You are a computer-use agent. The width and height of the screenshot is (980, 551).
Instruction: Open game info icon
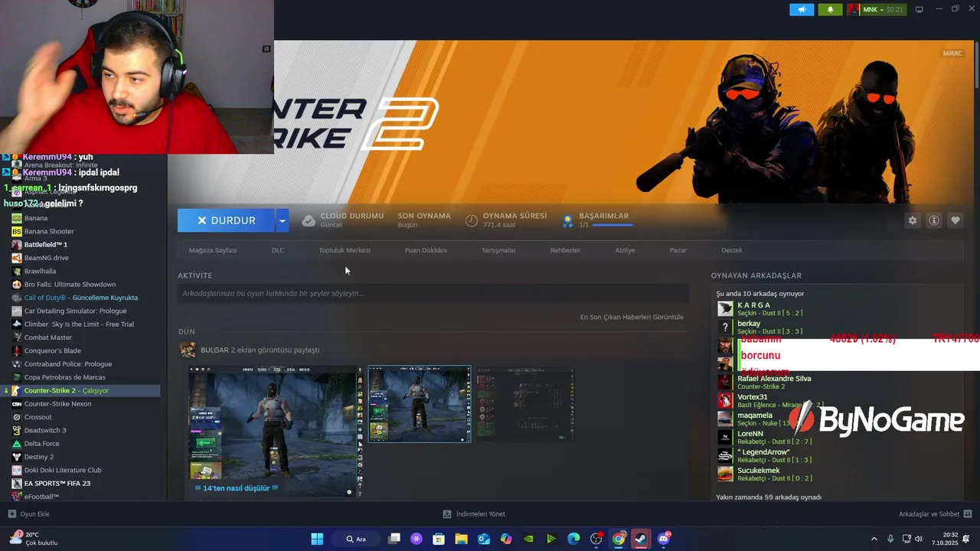(934, 220)
